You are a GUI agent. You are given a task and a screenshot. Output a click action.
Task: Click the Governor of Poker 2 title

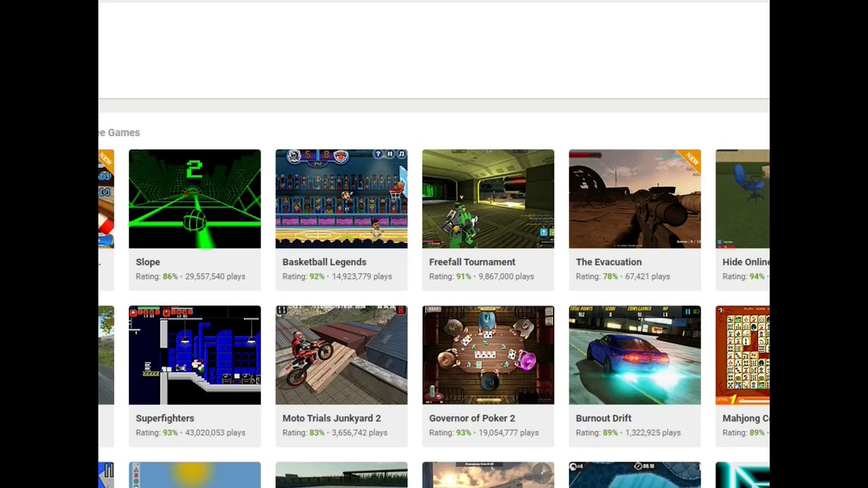click(x=472, y=418)
